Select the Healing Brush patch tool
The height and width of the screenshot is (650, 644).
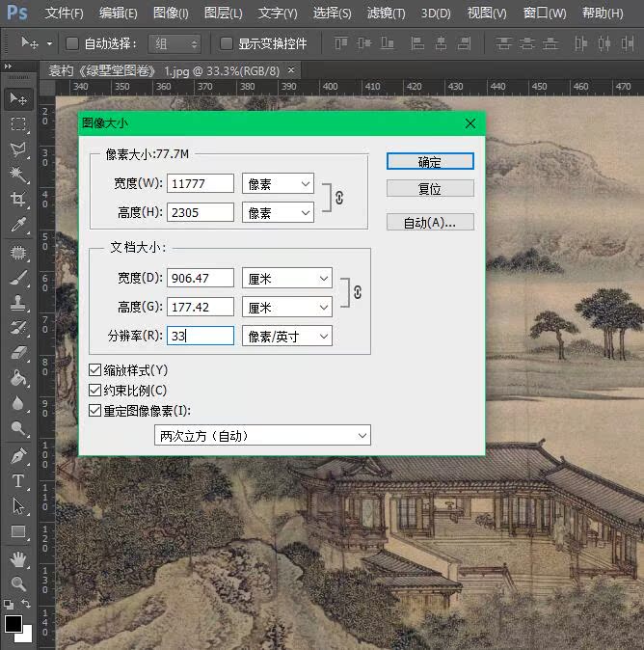coord(18,253)
